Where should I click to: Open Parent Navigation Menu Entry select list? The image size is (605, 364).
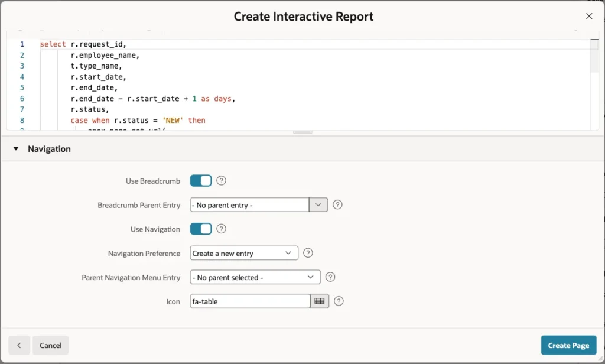point(255,277)
